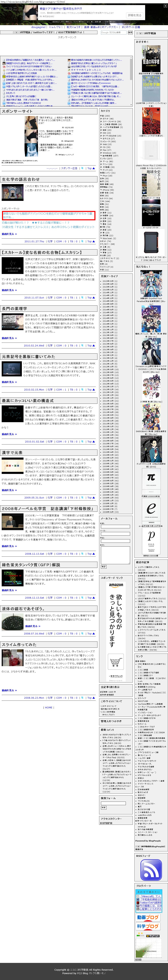
Task: Click 動画を見る under 生化学の語呂合わせ
Action: [9, 234]
